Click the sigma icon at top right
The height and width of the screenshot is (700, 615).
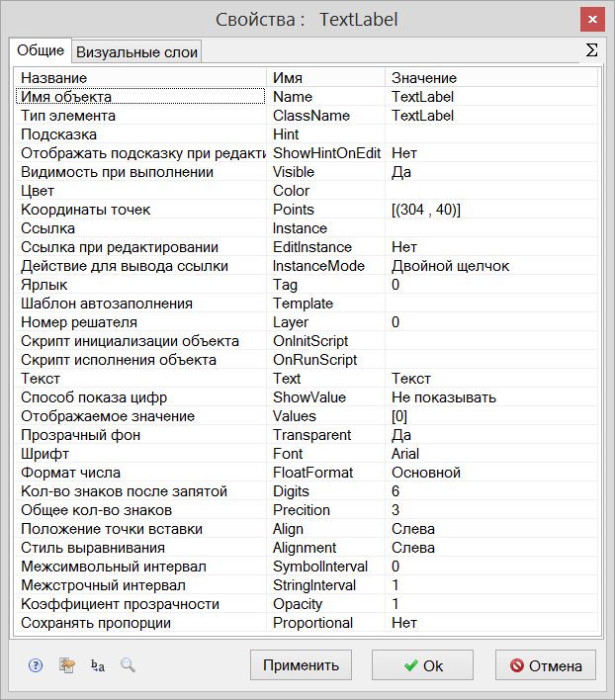click(x=591, y=50)
